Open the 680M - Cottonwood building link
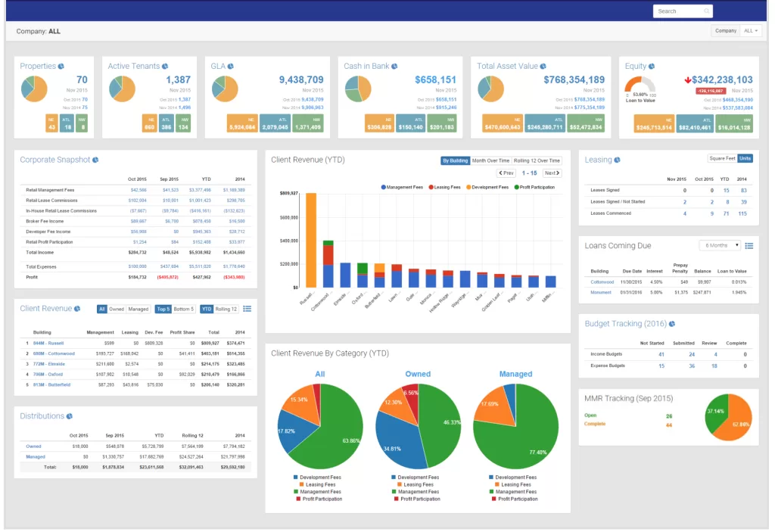The height and width of the screenshot is (532, 775). pyautogui.click(x=54, y=353)
